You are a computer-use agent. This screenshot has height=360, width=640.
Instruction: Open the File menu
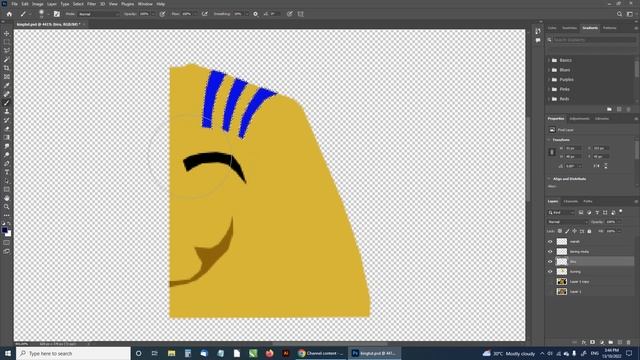coord(14,4)
